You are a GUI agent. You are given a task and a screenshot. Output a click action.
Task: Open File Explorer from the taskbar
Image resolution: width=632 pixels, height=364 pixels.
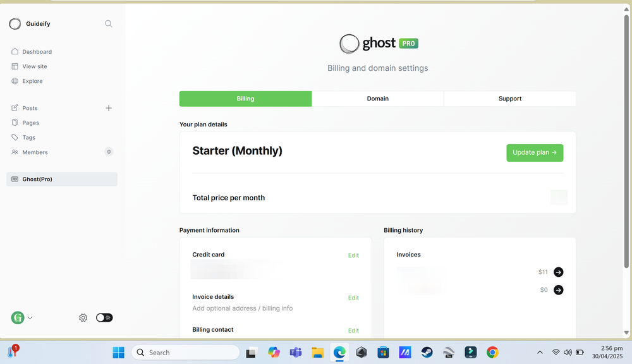tap(318, 353)
